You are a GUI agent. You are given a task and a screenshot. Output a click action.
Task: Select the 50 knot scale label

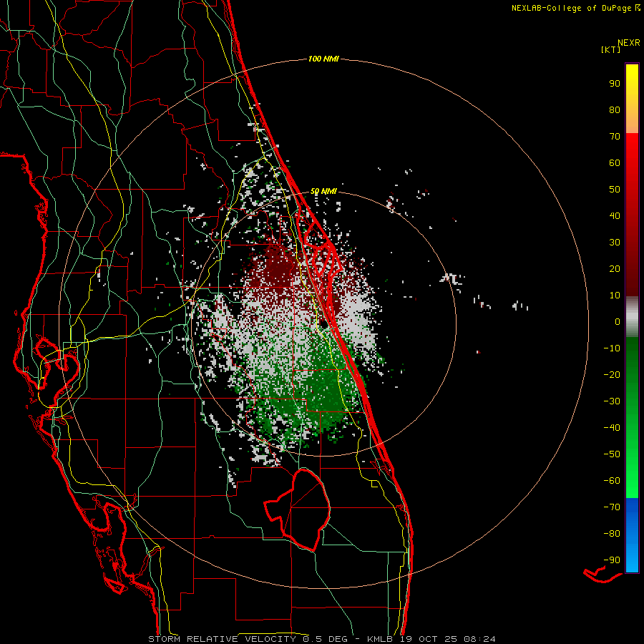point(615,190)
